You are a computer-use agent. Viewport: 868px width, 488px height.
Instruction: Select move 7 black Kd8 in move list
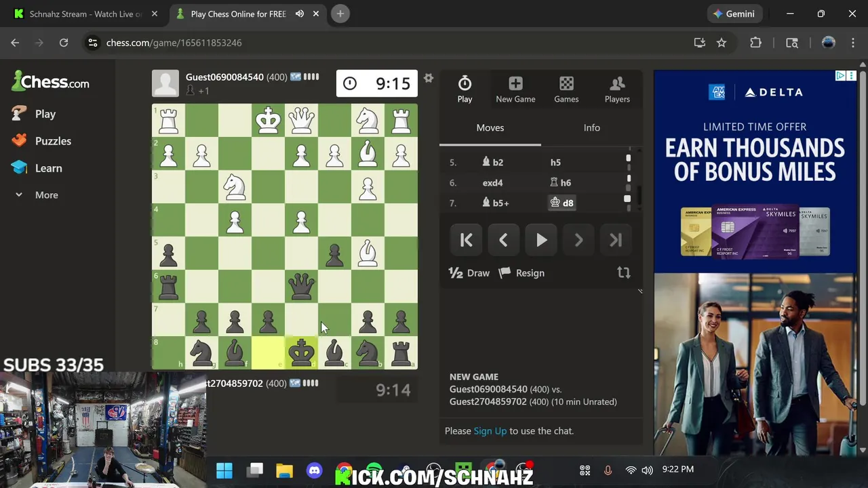(x=562, y=203)
